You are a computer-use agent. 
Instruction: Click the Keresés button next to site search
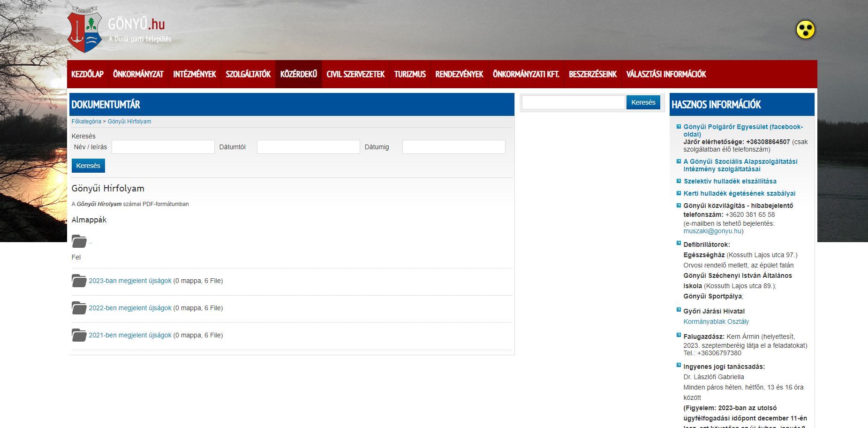tap(643, 102)
